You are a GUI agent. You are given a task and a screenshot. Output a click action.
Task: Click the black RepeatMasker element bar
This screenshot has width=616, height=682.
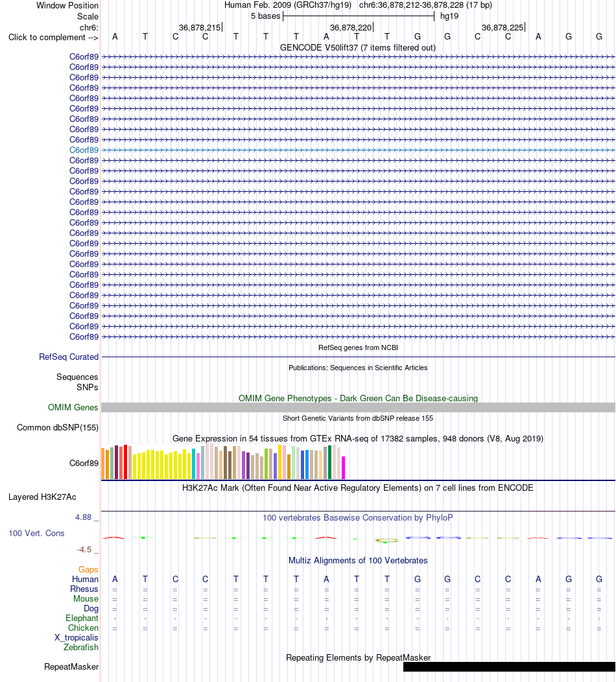pyautogui.click(x=509, y=667)
